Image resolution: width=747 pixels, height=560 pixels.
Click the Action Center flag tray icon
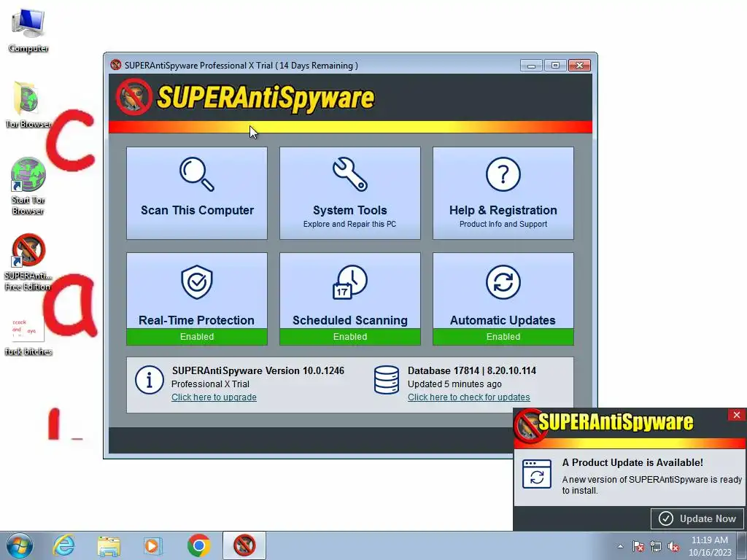tap(638, 546)
